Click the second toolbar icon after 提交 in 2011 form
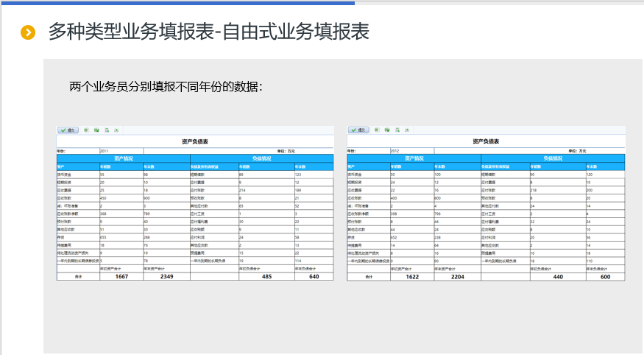This screenshot has height=355, width=644. point(97,130)
